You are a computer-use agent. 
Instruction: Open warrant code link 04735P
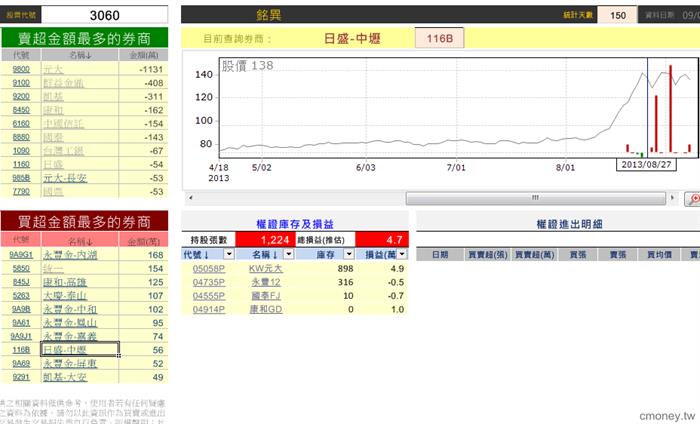coord(208,282)
